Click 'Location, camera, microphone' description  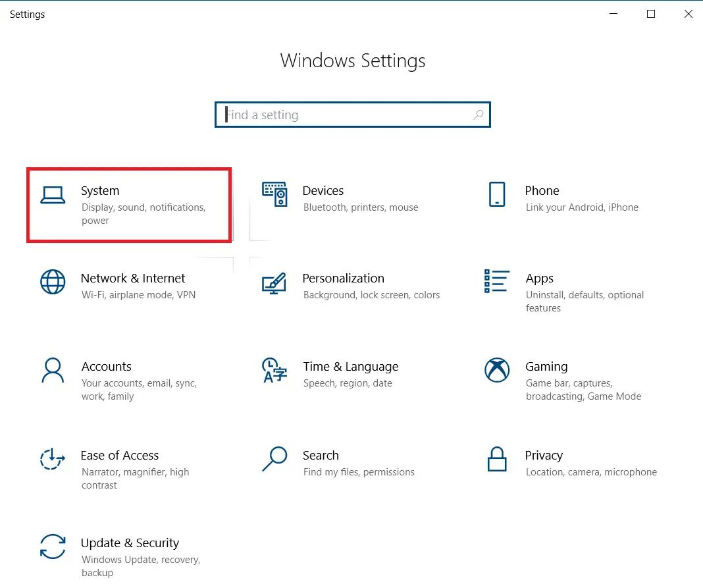coord(591,472)
